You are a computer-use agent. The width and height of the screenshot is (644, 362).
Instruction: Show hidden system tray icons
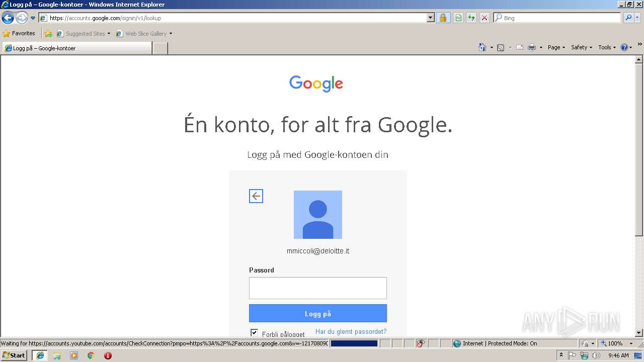561,355
